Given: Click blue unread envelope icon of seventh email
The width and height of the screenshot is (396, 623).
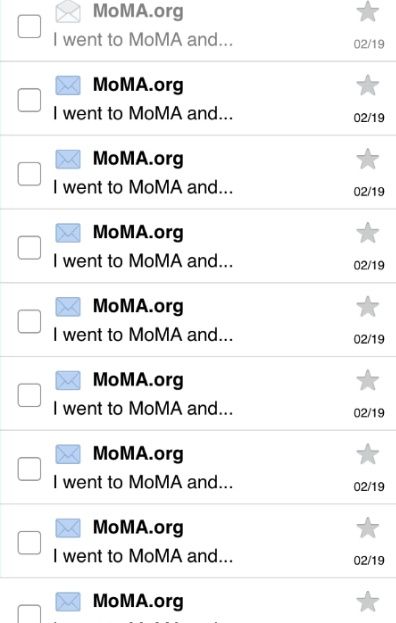Looking at the screenshot, I should coord(68,454).
